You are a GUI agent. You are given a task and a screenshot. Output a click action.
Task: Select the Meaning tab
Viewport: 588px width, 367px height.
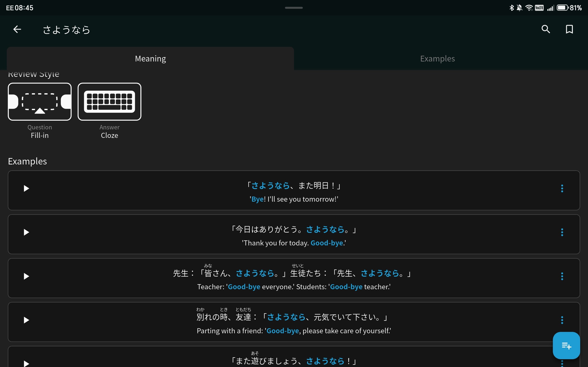pos(150,59)
